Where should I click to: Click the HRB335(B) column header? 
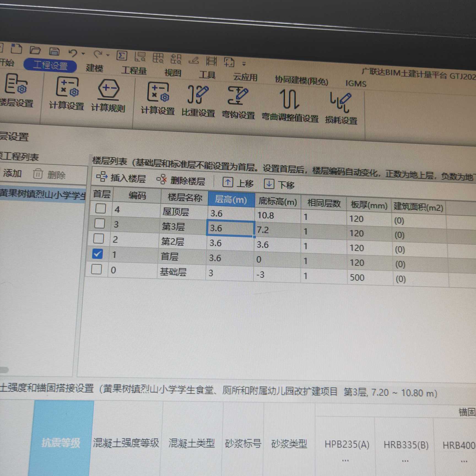(406, 445)
